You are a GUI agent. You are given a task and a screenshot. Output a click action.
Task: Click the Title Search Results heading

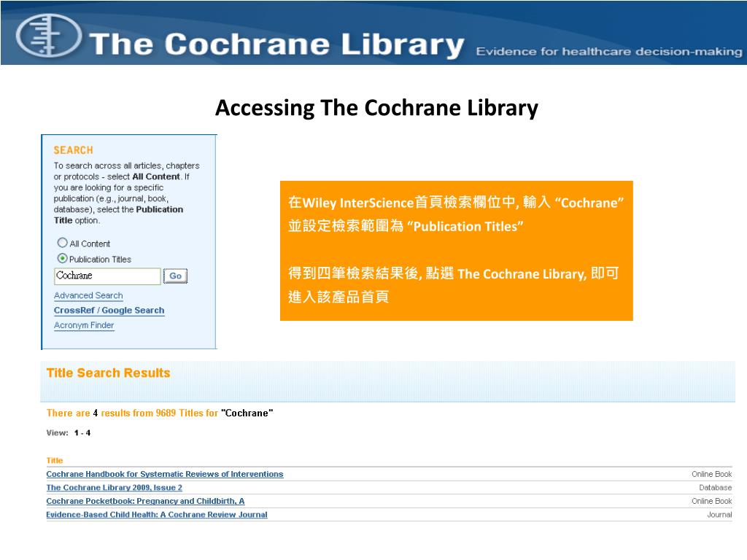[x=108, y=373]
